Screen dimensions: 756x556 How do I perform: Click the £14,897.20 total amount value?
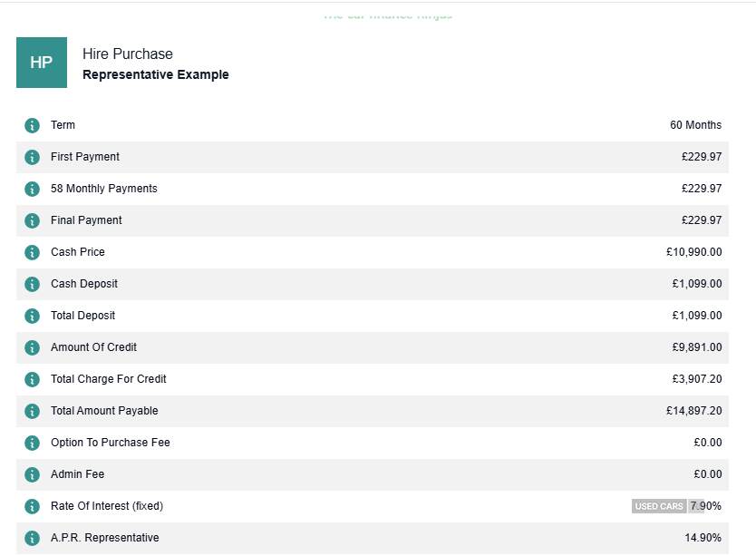click(x=693, y=411)
